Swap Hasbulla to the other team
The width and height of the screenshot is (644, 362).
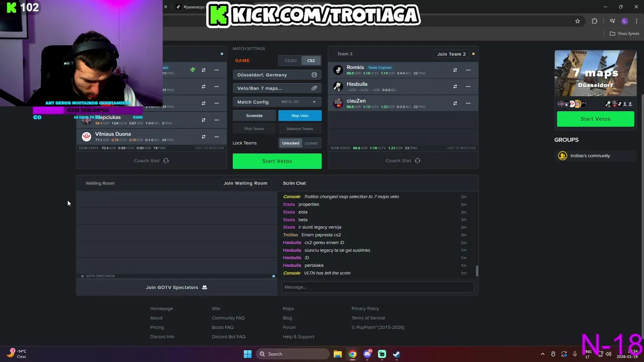pyautogui.click(x=455, y=86)
